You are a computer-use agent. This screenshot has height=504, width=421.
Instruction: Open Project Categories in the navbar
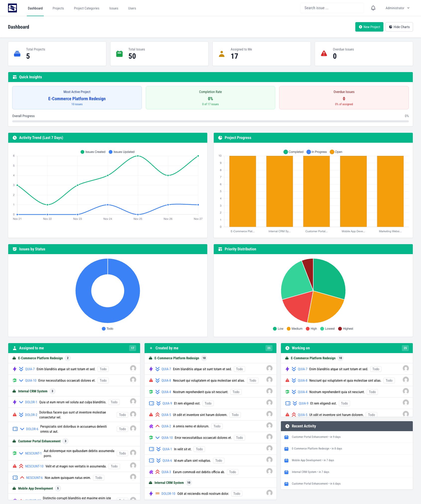point(87,8)
